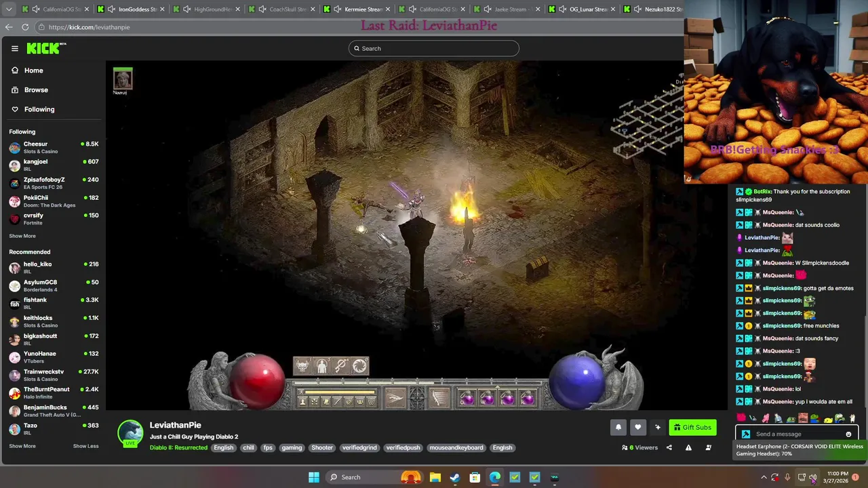868x488 pixels.
Task: Click the Kick search field
Action: 434,48
